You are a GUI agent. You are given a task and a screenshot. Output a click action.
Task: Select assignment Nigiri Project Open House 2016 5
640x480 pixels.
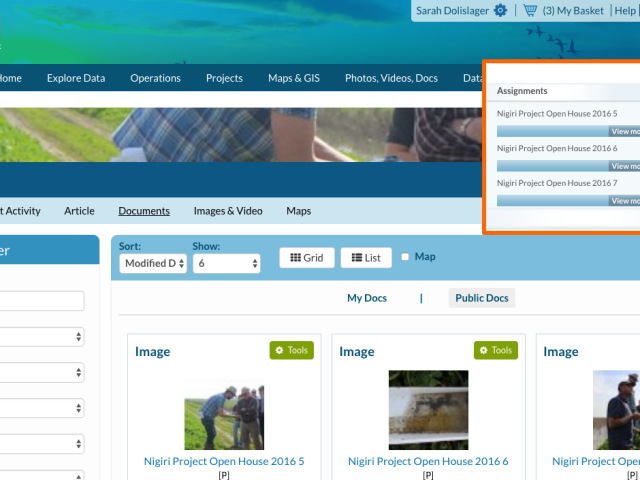[x=557, y=113]
